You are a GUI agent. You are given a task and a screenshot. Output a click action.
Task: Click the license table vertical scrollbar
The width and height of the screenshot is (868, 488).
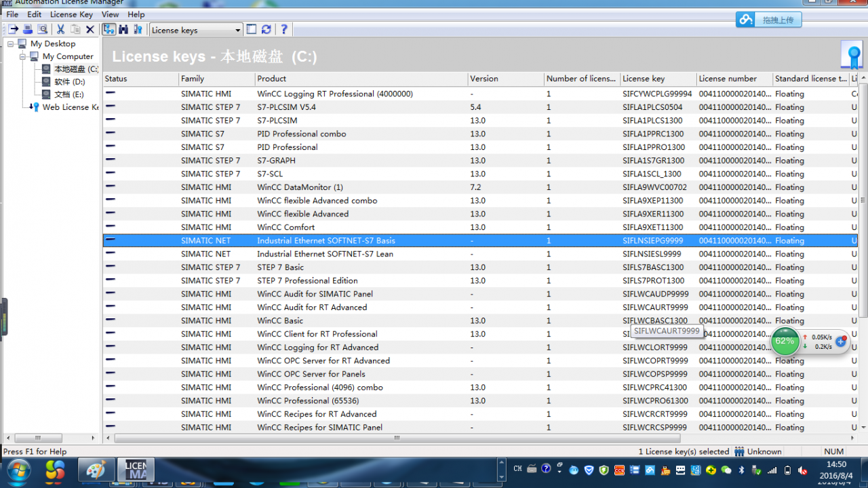[863, 200]
